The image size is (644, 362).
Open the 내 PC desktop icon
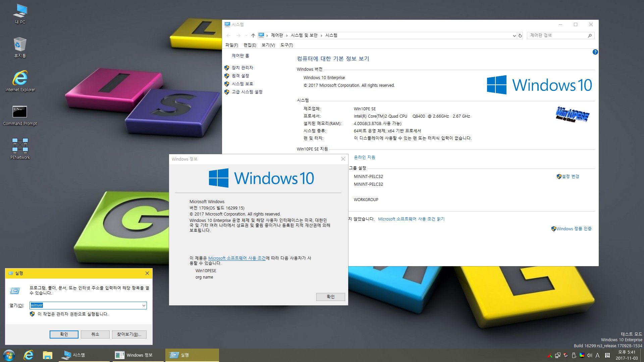[20, 14]
